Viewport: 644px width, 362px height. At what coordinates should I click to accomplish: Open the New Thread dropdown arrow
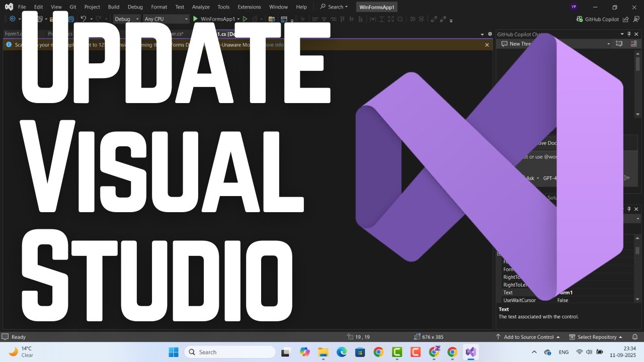(608, 44)
